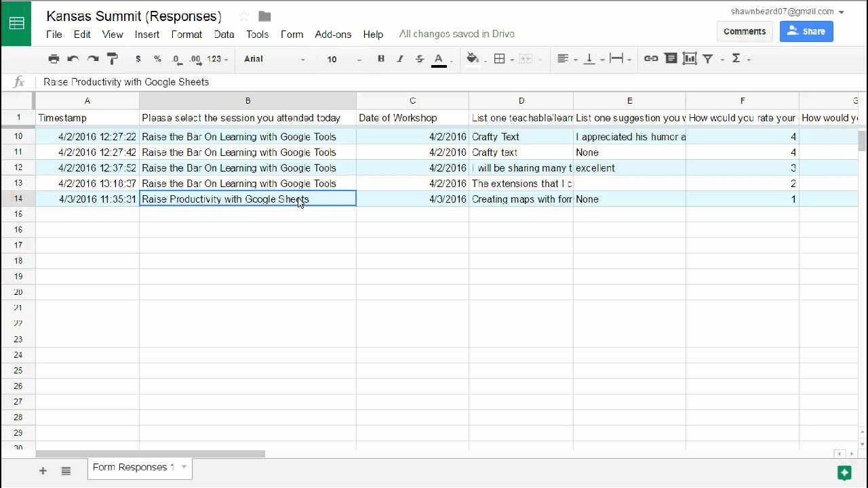
Task: Select the Paint format tool
Action: [113, 59]
